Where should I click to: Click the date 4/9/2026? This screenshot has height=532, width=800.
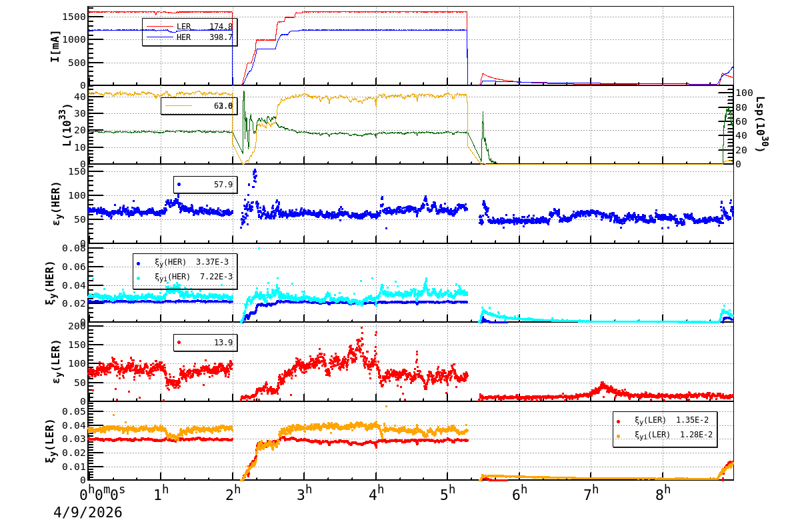pyautogui.click(x=88, y=512)
